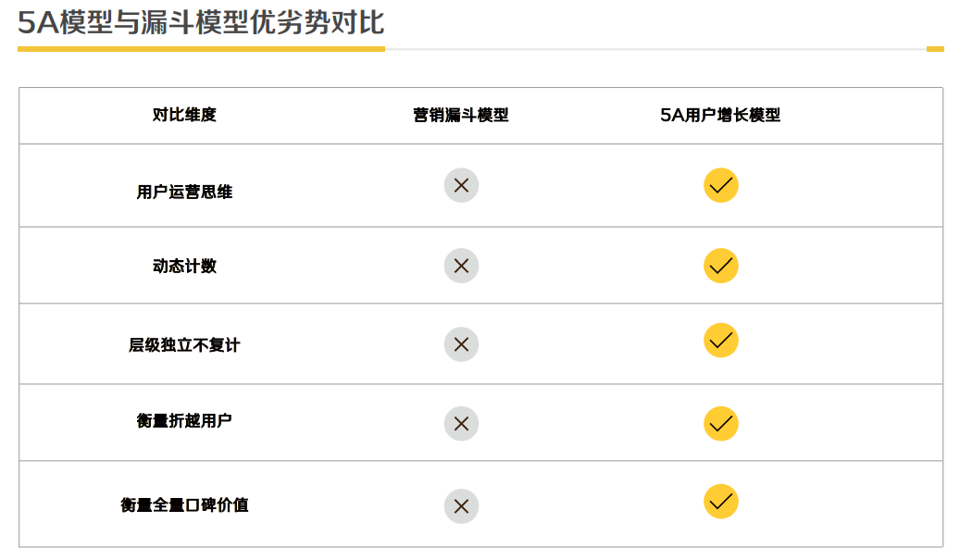The height and width of the screenshot is (560, 960).
Task: Click gray X icon for 动态计数 row
Action: coord(461,266)
